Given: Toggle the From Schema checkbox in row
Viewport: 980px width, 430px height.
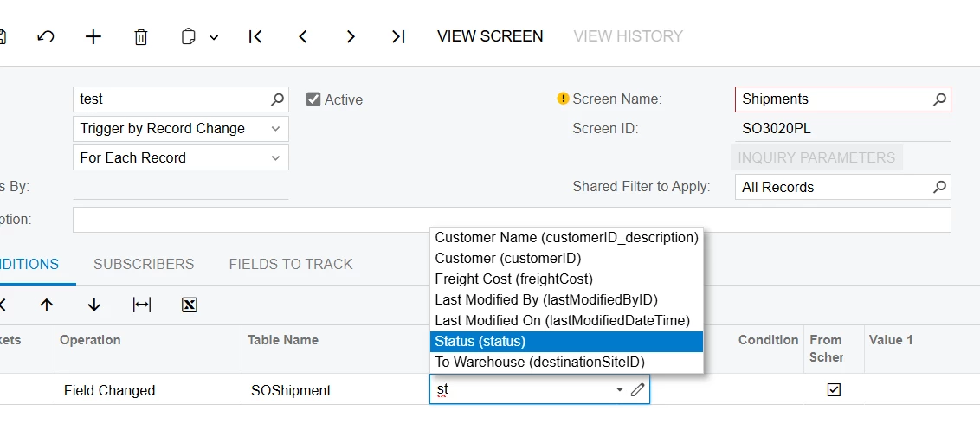Looking at the screenshot, I should [x=834, y=390].
